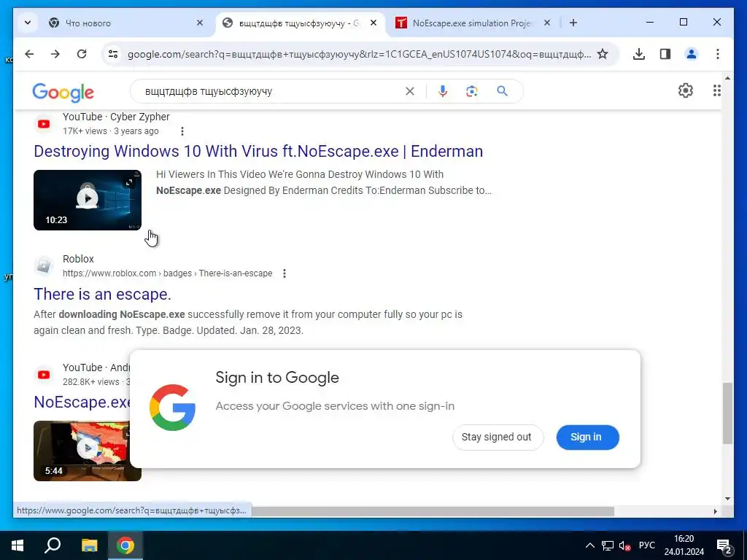Viewport: 747px width, 560px height.
Task: Open options for the Roblox result
Action: tap(285, 273)
